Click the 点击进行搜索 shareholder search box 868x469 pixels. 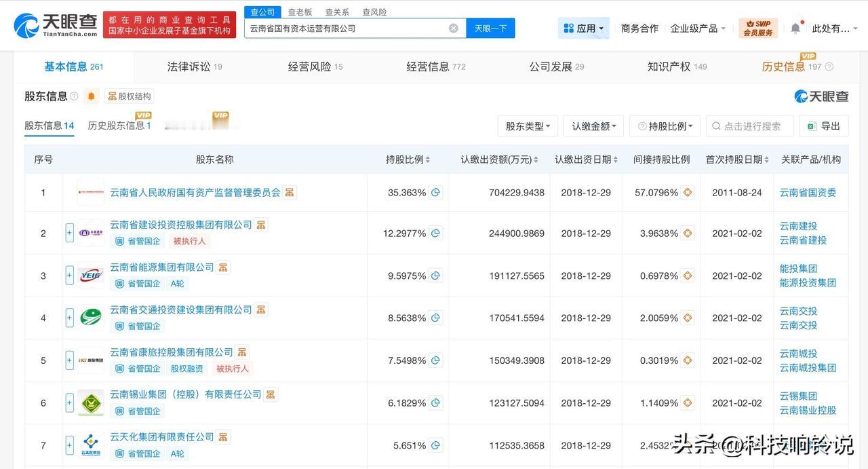(x=750, y=126)
